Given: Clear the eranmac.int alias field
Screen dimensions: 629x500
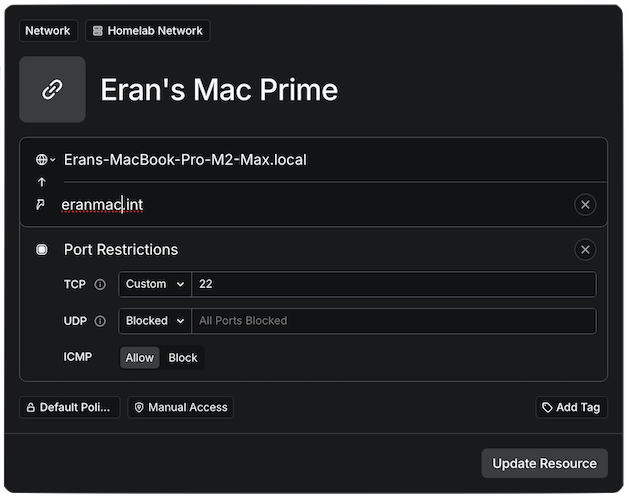Looking at the screenshot, I should pos(586,205).
